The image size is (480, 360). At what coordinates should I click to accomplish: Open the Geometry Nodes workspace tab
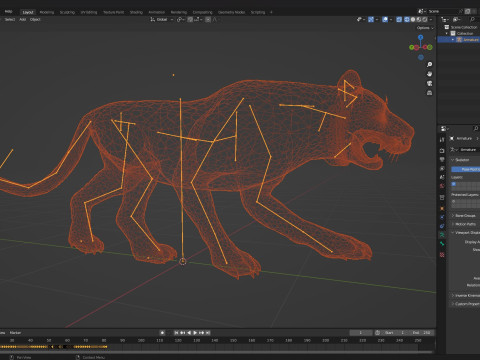coord(232,12)
